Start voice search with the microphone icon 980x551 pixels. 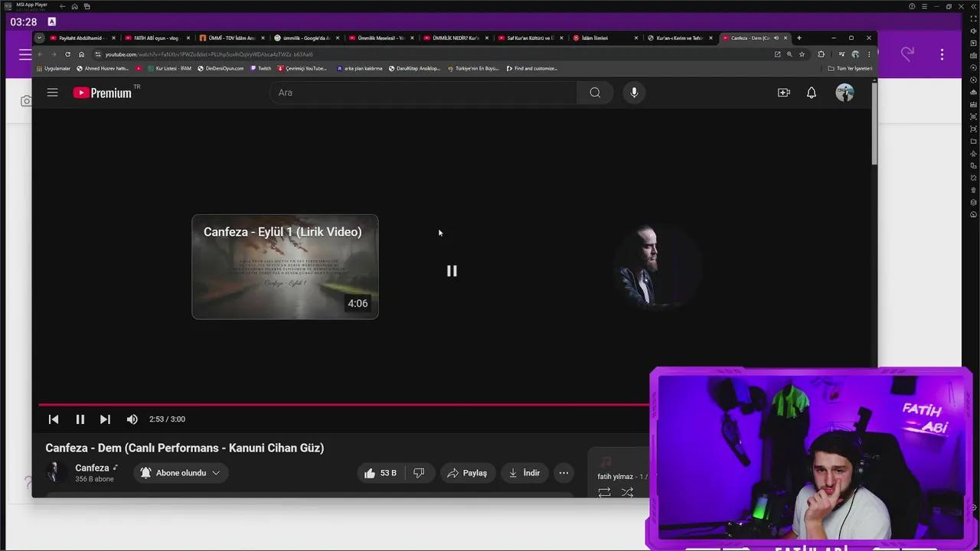click(634, 93)
